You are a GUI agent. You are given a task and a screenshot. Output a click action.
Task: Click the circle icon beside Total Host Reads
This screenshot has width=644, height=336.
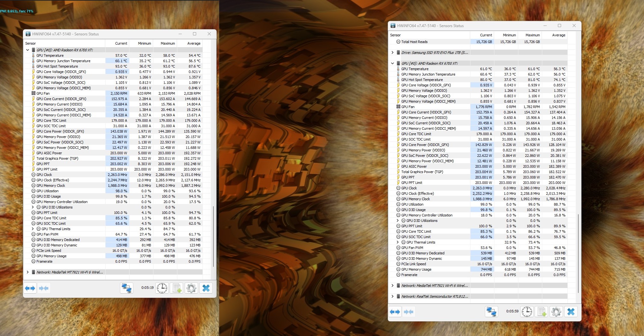click(x=398, y=42)
